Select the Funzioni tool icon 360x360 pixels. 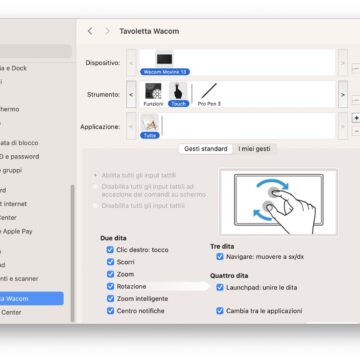point(153,95)
